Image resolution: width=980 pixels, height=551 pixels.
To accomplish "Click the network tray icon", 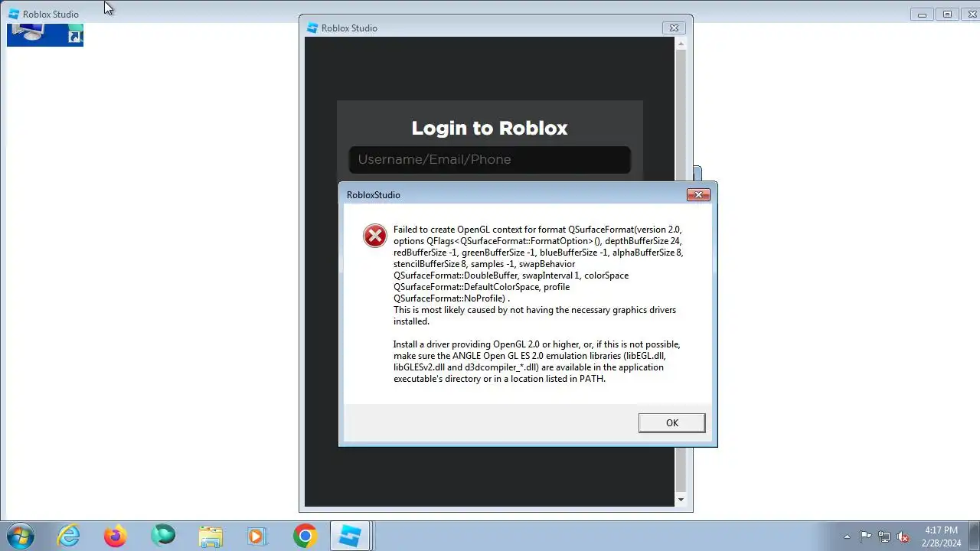I will point(884,536).
